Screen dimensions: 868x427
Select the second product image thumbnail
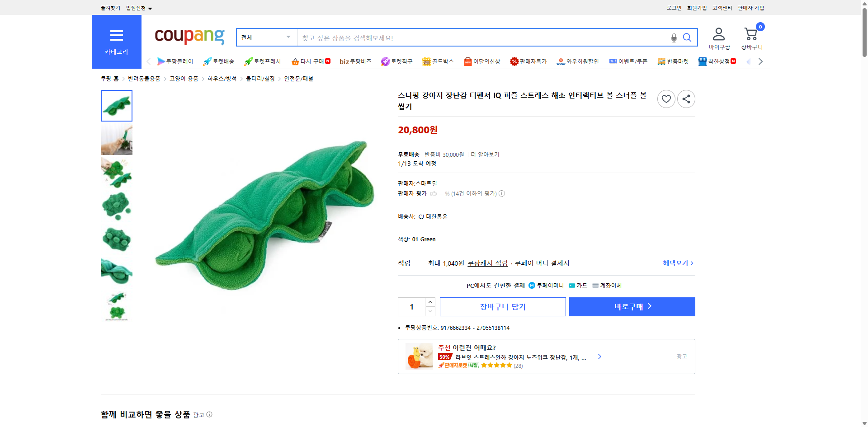(x=116, y=140)
